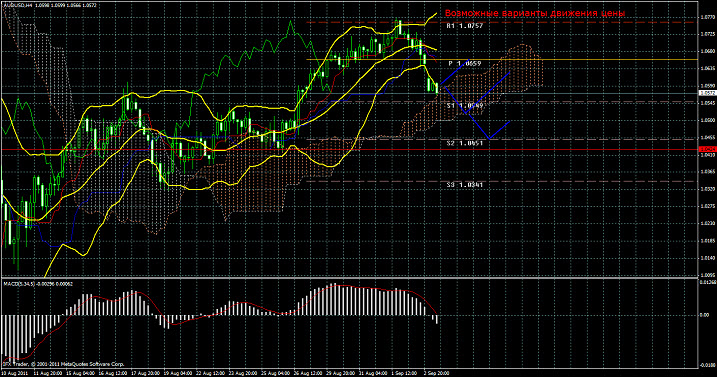Screen dimensions: 717x377
Task: Click the 2 Sep 20:00 time label
Action: tap(436, 373)
